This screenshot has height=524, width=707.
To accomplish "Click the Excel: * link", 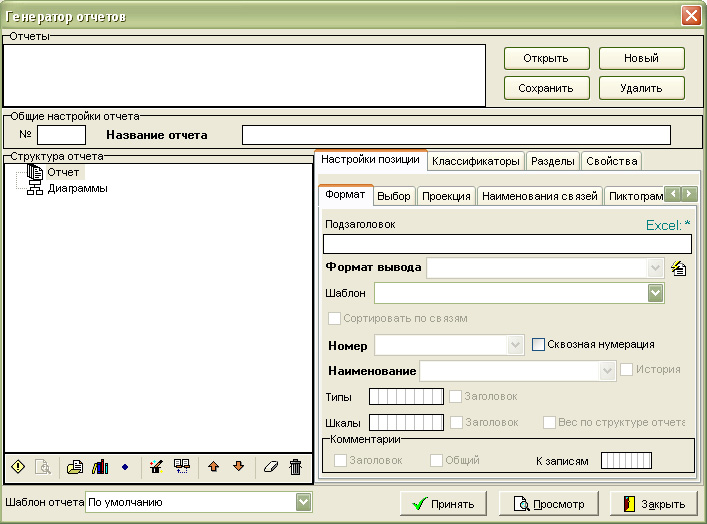I will [x=668, y=225].
